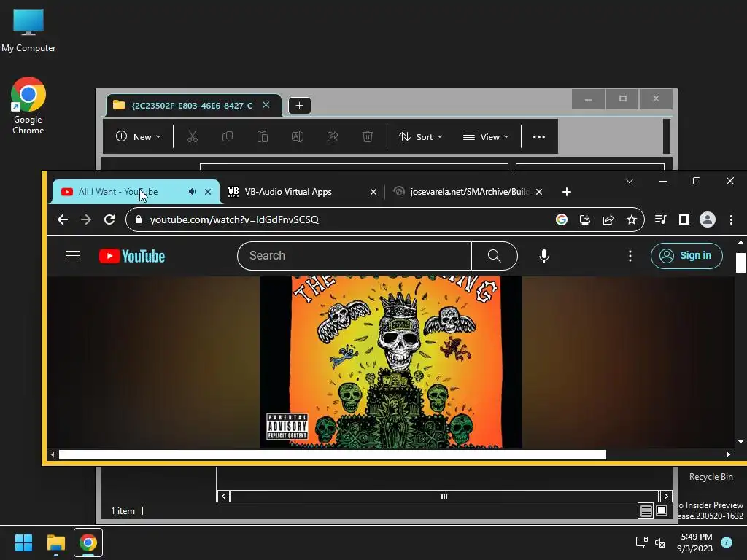Start voice search with the microphone icon
Screen dimensions: 747x560
tap(543, 256)
